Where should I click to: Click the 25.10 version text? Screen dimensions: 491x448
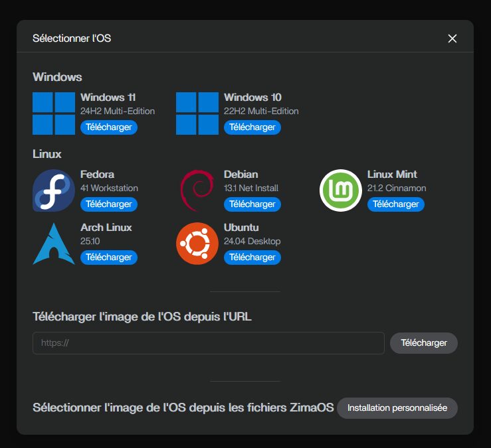(x=90, y=241)
